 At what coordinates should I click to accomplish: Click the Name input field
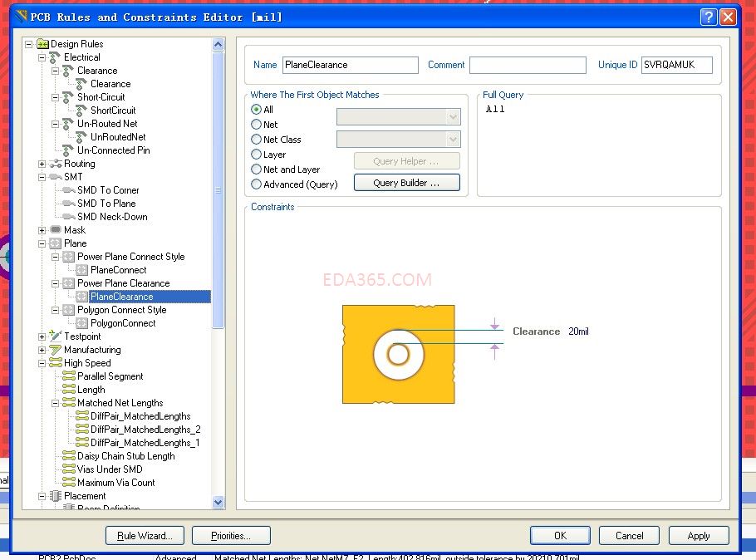click(351, 65)
